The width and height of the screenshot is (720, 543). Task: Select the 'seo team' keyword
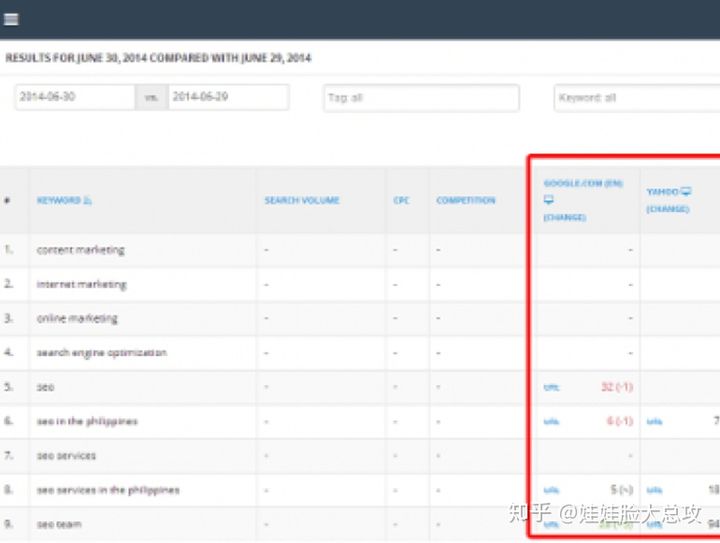pos(59,524)
